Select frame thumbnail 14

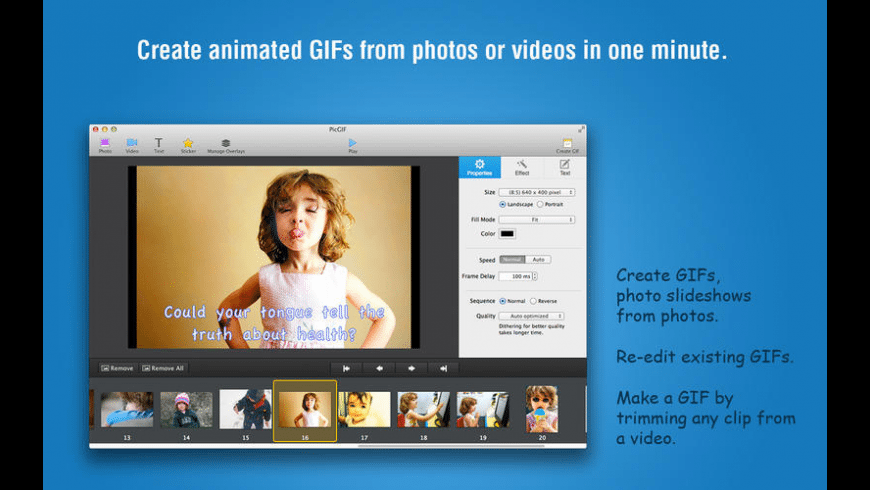[186, 410]
